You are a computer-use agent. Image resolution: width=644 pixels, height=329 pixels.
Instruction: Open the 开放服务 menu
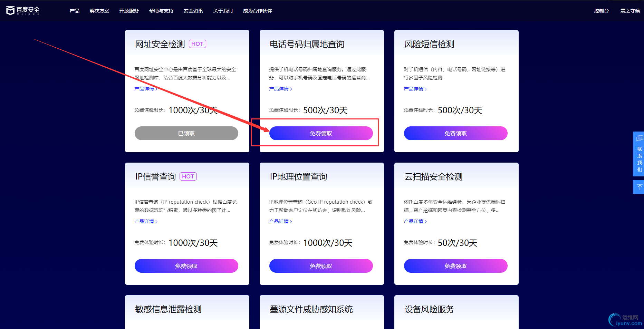click(128, 11)
